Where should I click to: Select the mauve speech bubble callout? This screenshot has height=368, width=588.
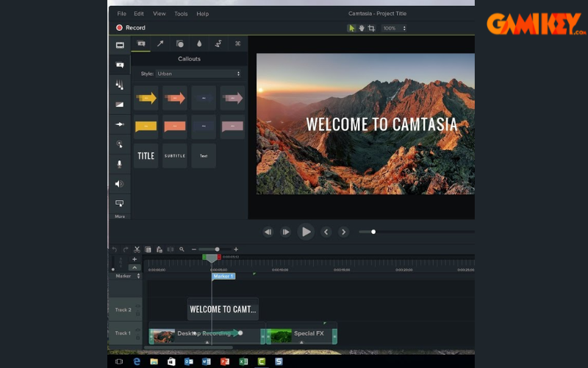pos(232,127)
